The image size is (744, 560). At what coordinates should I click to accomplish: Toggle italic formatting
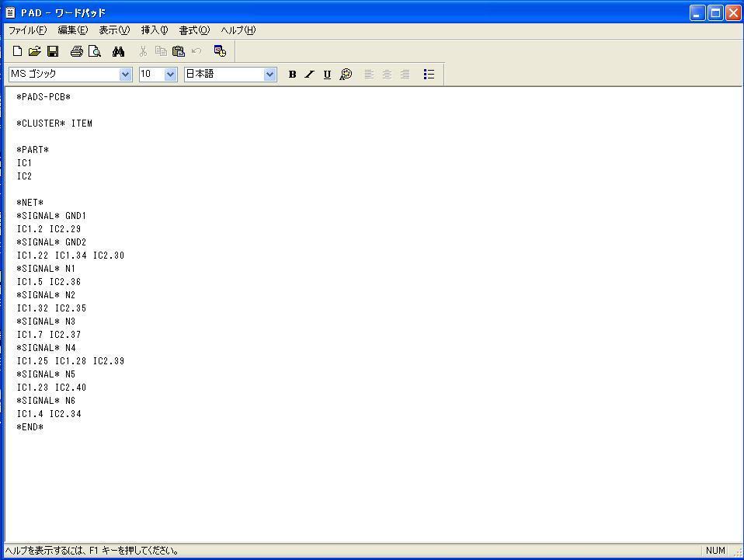pos(309,75)
